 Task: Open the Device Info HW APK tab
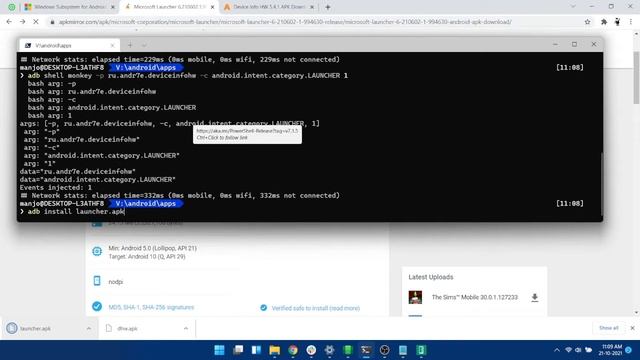(x=269, y=7)
